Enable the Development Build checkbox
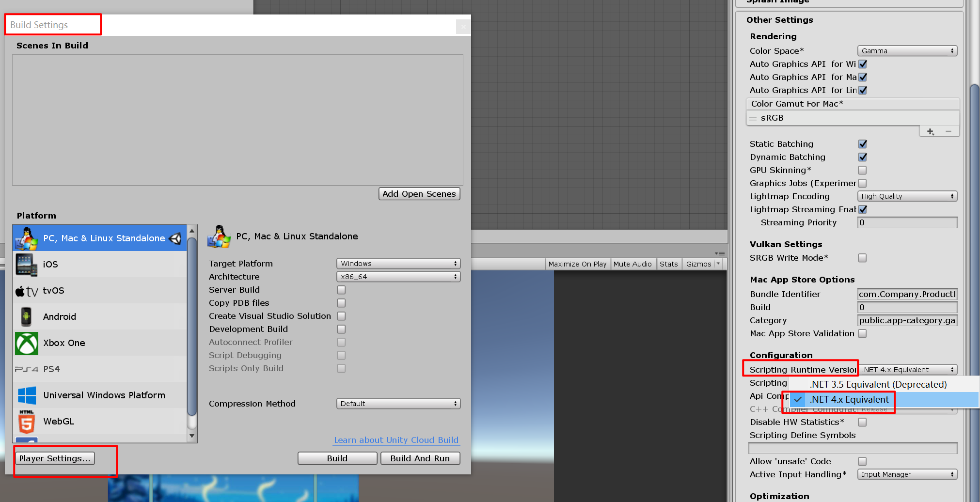This screenshot has width=980, height=502. 341,329
